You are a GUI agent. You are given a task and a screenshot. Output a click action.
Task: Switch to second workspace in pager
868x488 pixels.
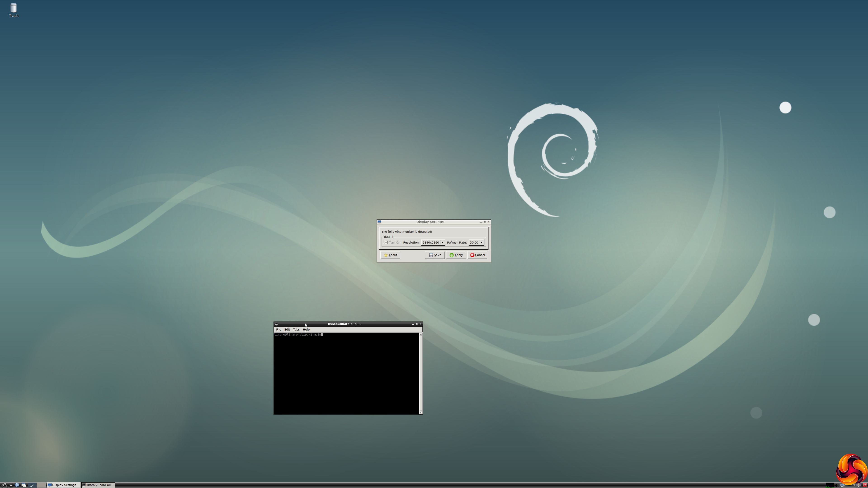41,485
